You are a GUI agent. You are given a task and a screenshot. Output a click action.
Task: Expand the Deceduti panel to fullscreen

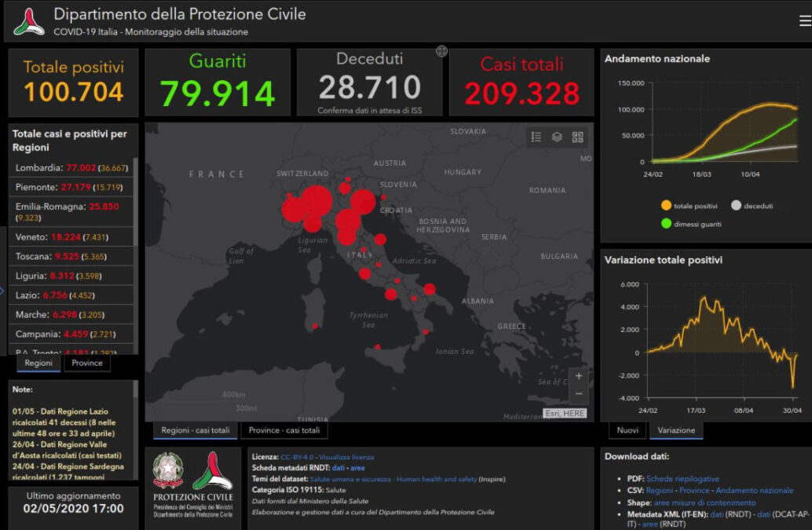pyautogui.click(x=442, y=52)
